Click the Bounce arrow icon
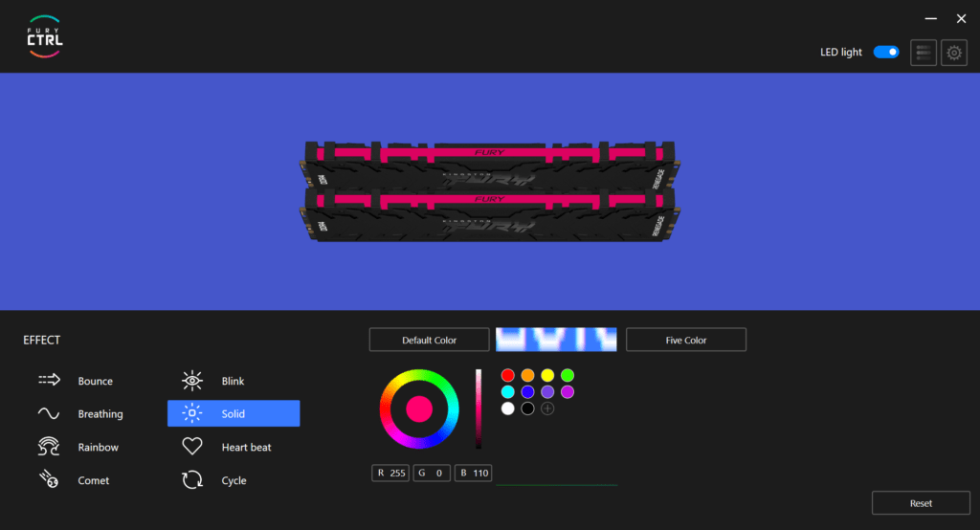980x530 pixels. (x=50, y=380)
